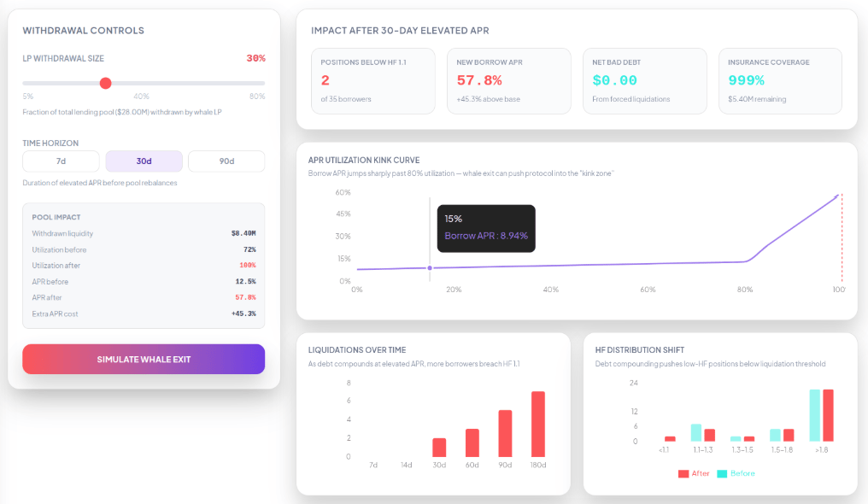Click the Insurance Coverage value 999%
868x504 pixels.
(746, 80)
